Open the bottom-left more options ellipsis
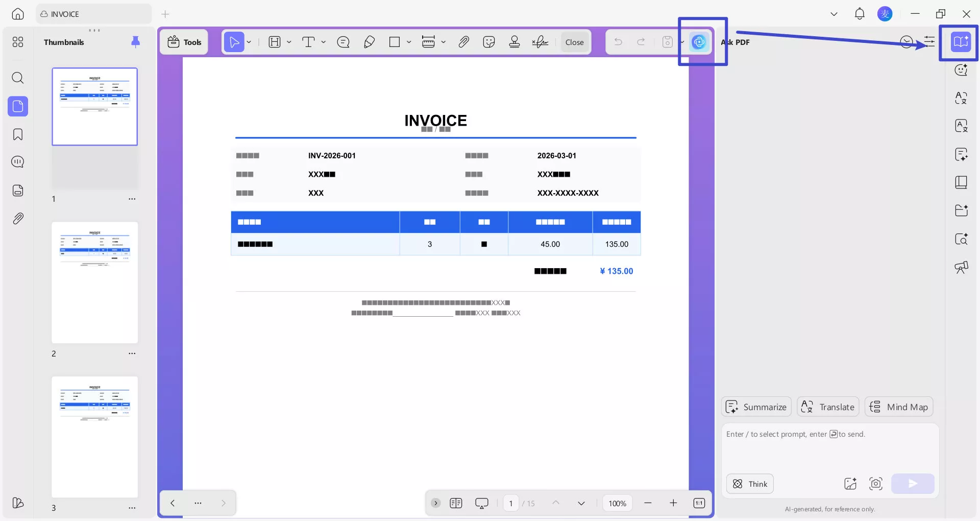The height and width of the screenshot is (521, 980). pyautogui.click(x=198, y=503)
